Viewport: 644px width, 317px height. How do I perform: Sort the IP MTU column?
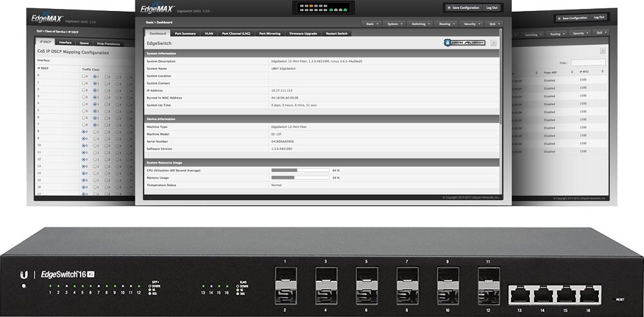point(602,71)
